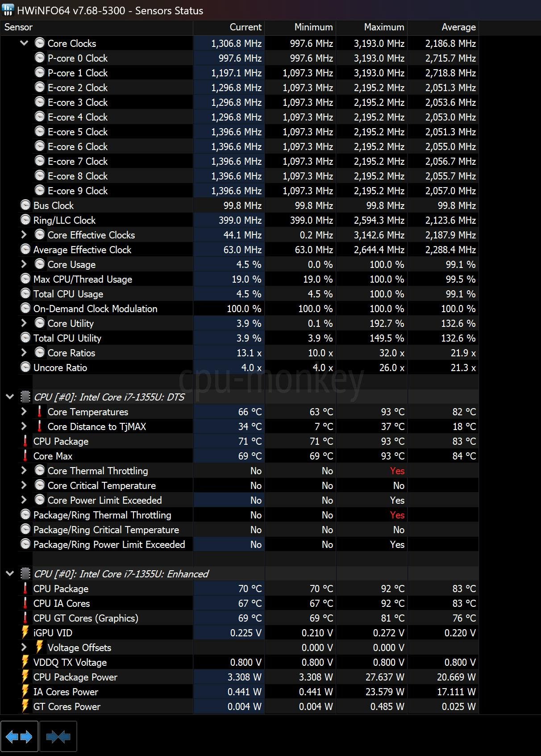Click IA Cores Power lightning icon

[25, 692]
